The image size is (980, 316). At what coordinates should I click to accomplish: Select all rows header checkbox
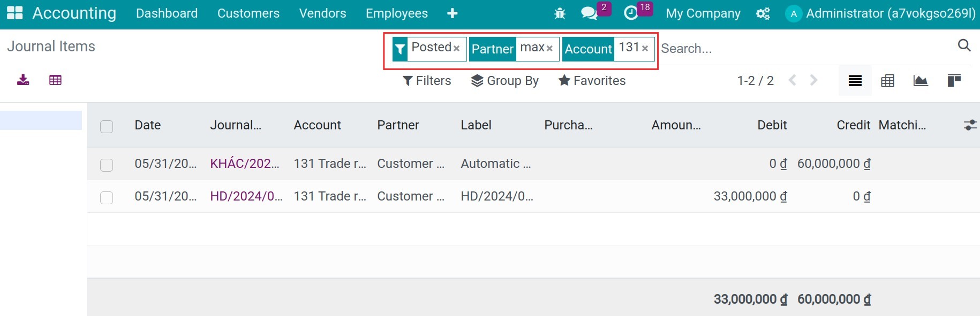point(107,127)
